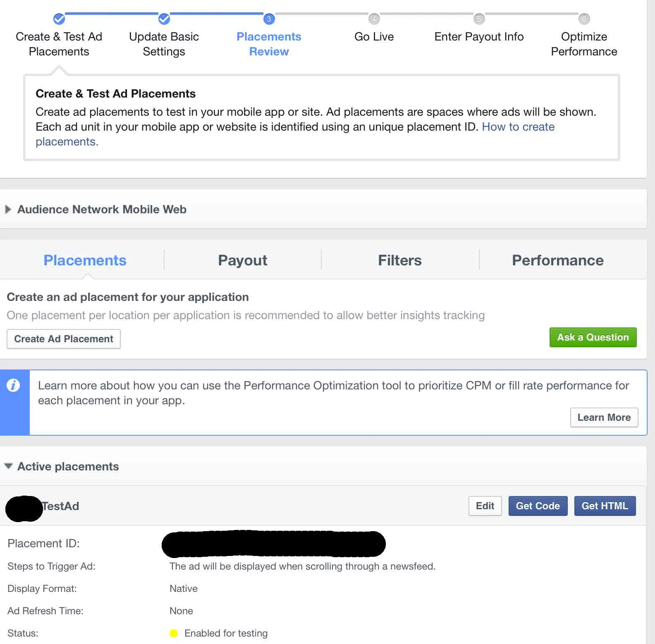The height and width of the screenshot is (644, 655).
Task: Click the Create Ad Placement button
Action: tap(64, 339)
